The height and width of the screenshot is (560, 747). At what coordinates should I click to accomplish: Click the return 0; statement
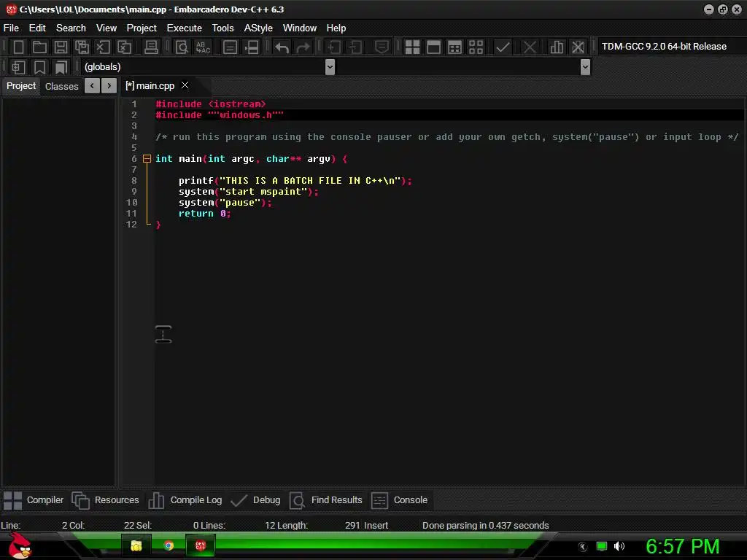tap(204, 214)
